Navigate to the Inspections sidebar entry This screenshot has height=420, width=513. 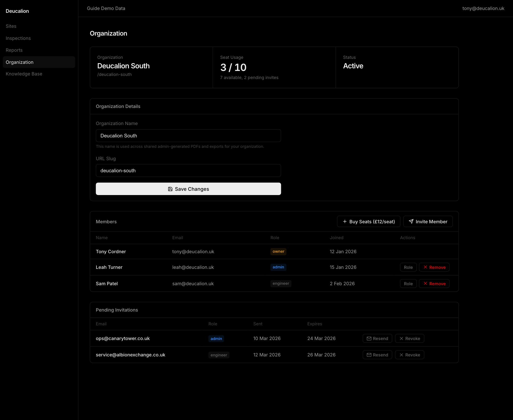click(18, 38)
